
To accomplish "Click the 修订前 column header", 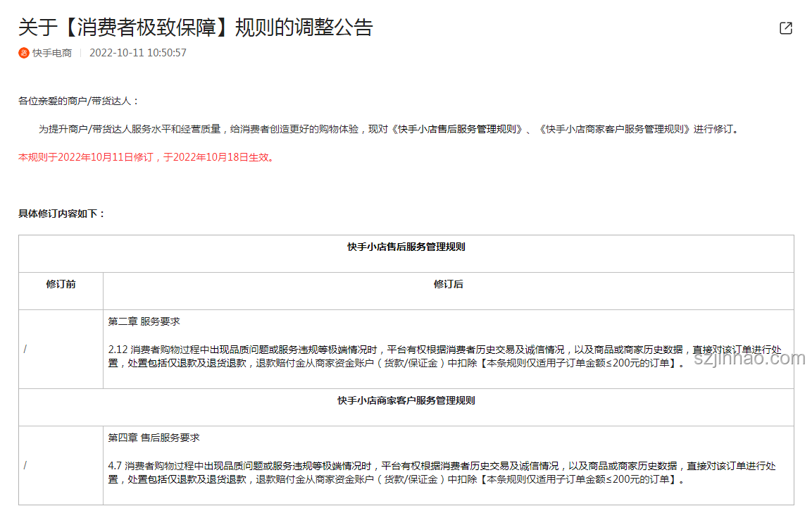I will tap(61, 285).
